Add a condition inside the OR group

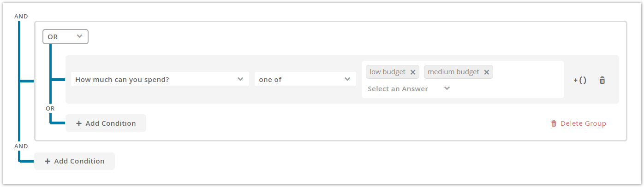pyautogui.click(x=106, y=123)
